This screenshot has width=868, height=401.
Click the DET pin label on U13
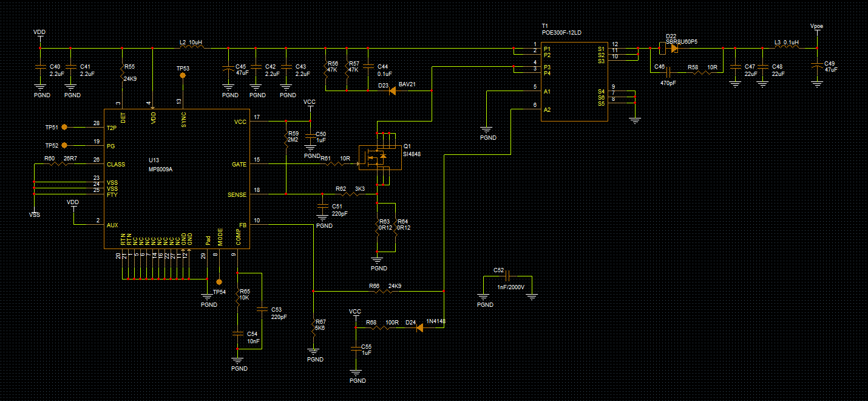(x=123, y=118)
